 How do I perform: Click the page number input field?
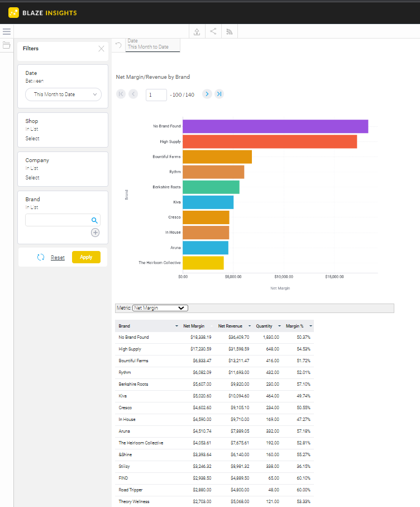pos(156,94)
